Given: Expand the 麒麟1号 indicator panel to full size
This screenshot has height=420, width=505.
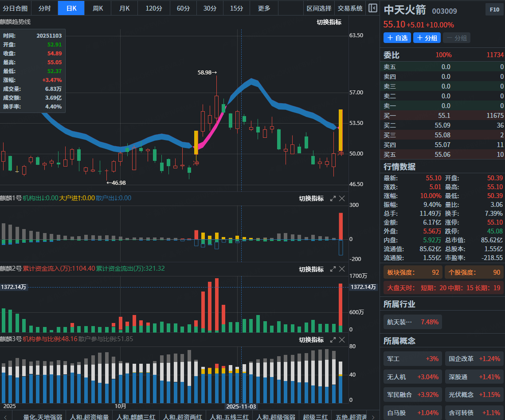Looking at the screenshot, I should pyautogui.click(x=333, y=198).
